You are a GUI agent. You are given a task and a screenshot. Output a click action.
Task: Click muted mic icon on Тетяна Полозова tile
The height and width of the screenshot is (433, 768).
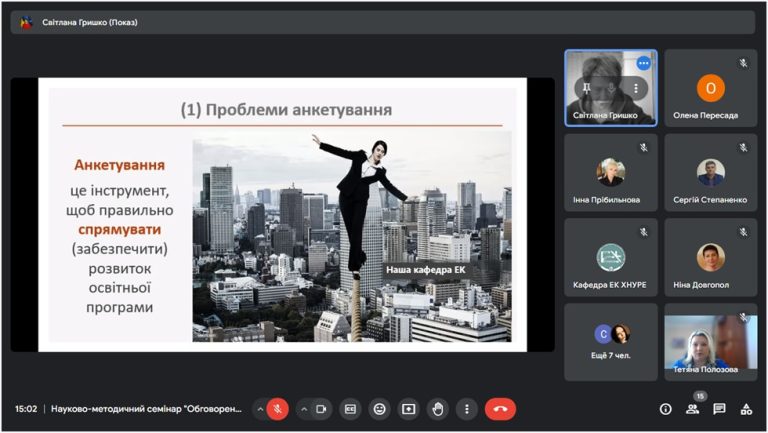(x=744, y=317)
